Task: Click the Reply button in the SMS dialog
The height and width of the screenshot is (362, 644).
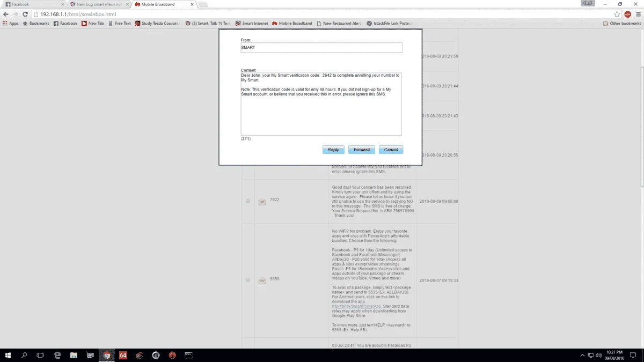Action: coord(333,150)
